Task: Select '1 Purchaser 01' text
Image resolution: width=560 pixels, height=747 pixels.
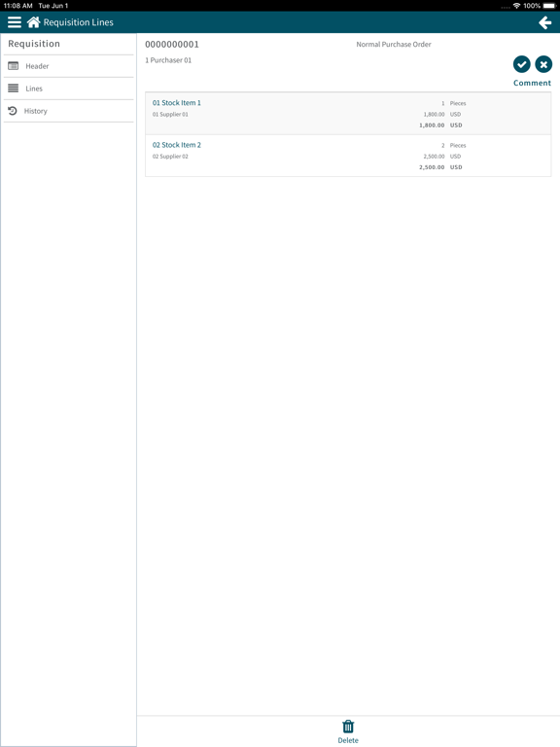Action: 168,60
